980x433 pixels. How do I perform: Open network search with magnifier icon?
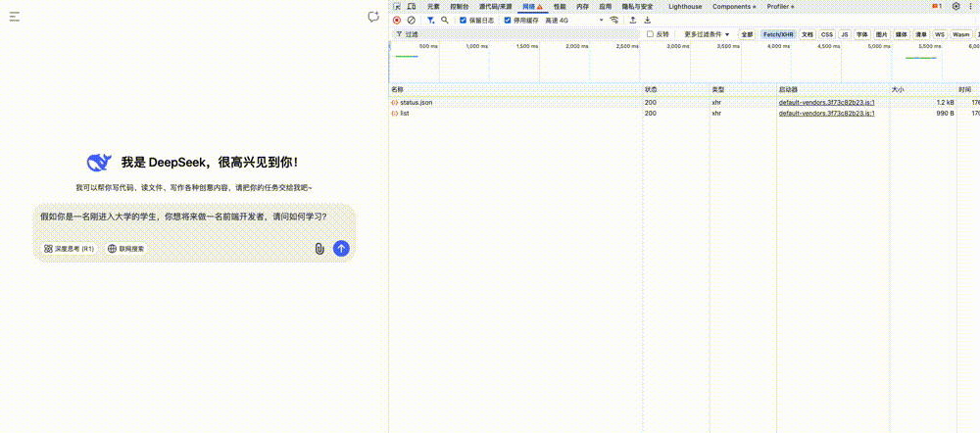(445, 20)
